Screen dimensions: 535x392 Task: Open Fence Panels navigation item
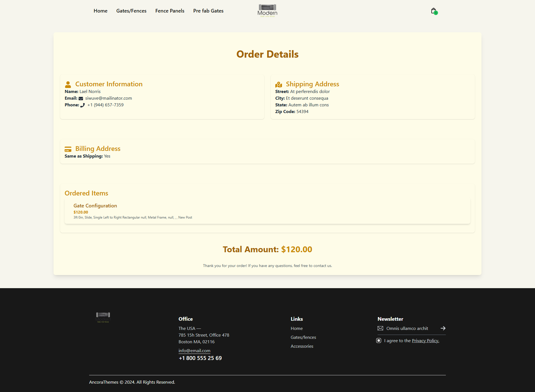click(x=170, y=11)
